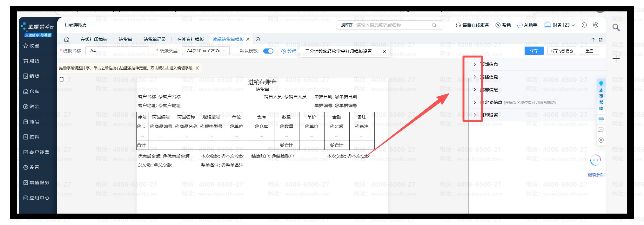Close the 编辑销货单模板 tab
This screenshot has width=644, height=225.
click(x=248, y=39)
